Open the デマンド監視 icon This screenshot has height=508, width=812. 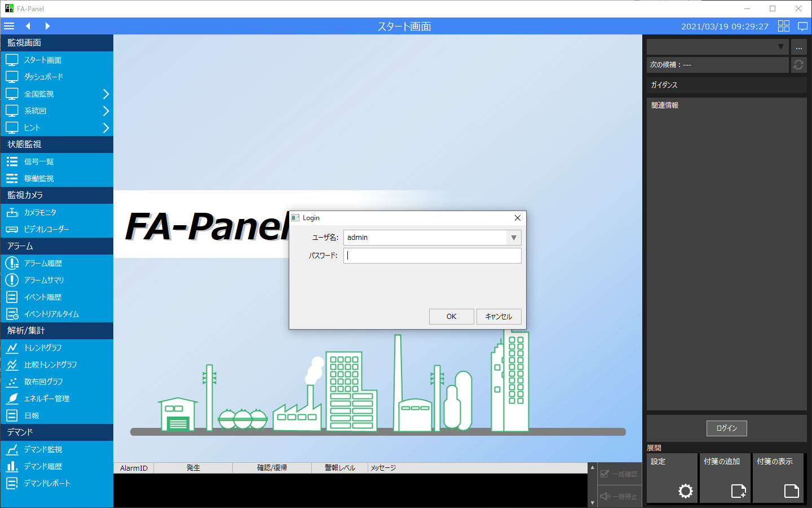click(12, 449)
